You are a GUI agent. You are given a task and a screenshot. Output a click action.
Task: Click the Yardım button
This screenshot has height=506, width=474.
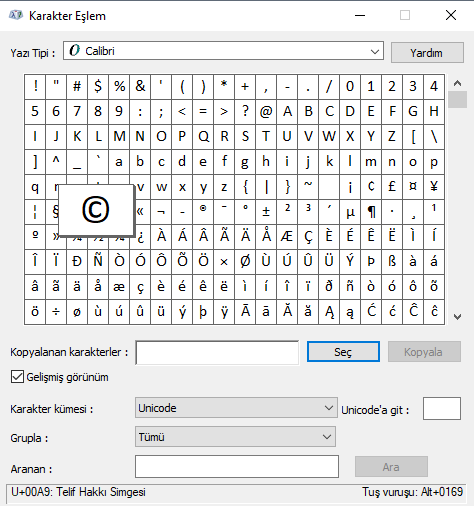pyautogui.click(x=427, y=53)
